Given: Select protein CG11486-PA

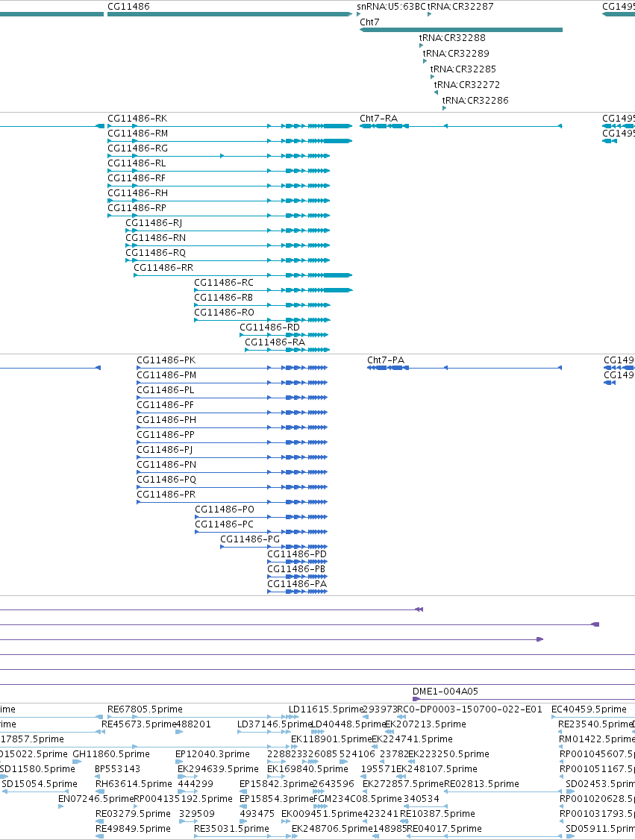Looking at the screenshot, I should (297, 585).
